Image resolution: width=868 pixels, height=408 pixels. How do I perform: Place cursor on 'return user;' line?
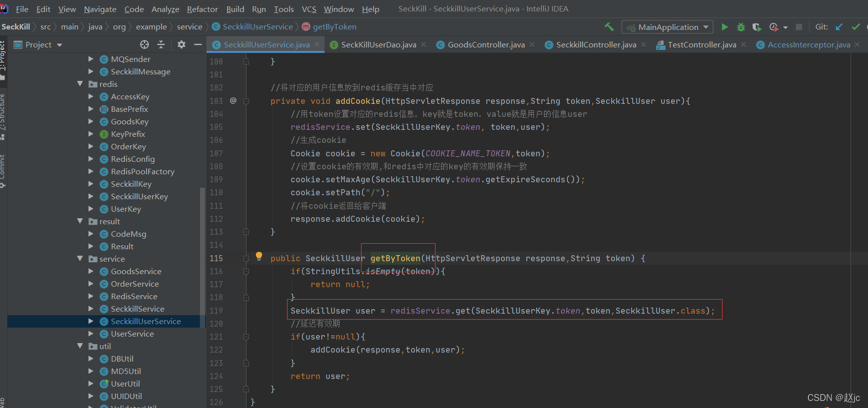click(x=320, y=377)
